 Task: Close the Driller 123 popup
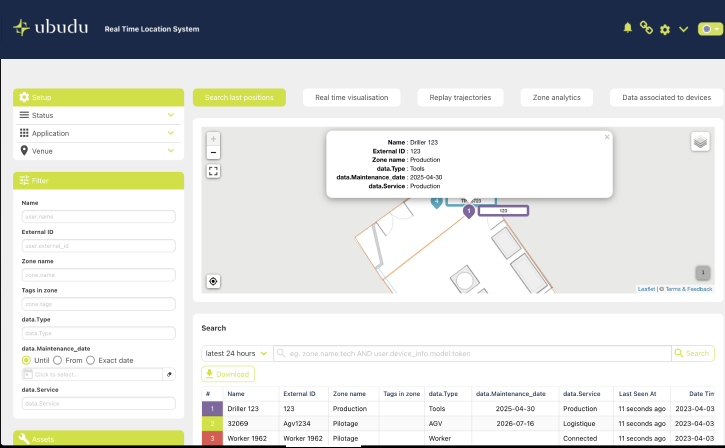(x=607, y=137)
